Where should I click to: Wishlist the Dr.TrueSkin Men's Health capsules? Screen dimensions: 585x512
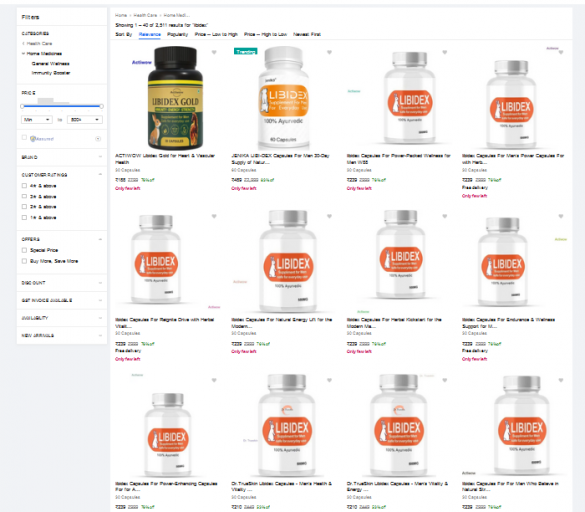tap(329, 380)
